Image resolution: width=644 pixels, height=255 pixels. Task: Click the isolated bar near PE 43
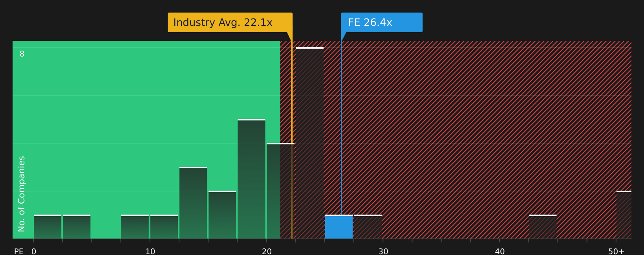[x=543, y=227]
